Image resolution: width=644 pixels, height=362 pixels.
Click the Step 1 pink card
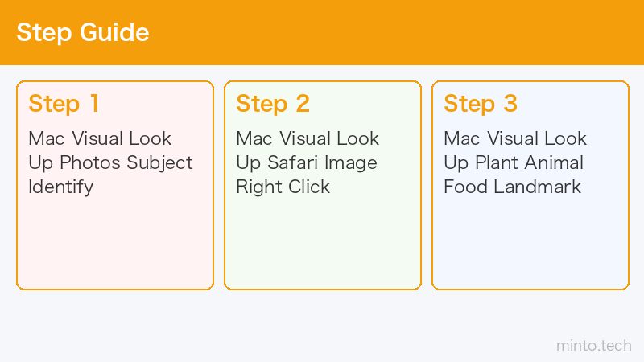pyautogui.click(x=115, y=185)
